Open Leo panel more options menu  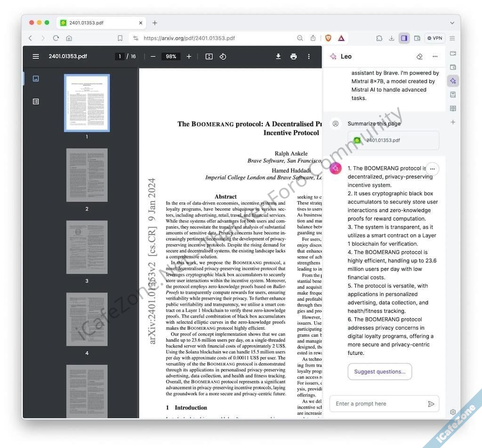[x=435, y=57]
